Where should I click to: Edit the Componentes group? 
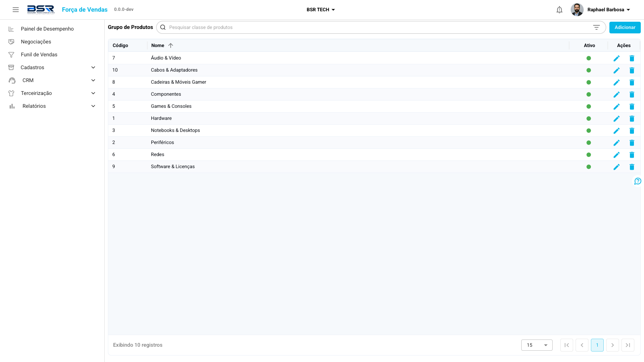click(x=617, y=95)
